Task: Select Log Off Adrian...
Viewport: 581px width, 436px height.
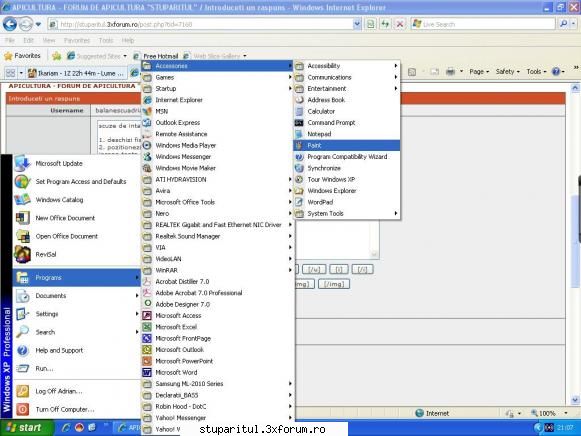Action: pyautogui.click(x=77, y=391)
